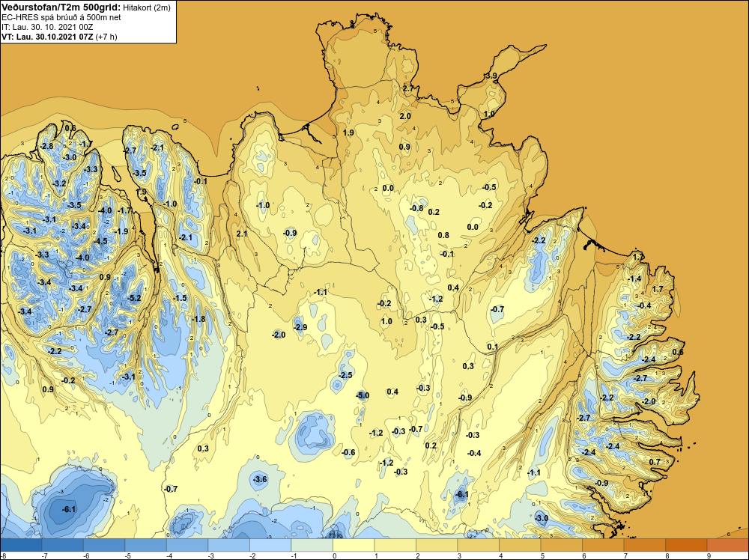Screen dimensions: 749x560
Task: Click the legend swatch between -2 and -1
Action: point(270,545)
